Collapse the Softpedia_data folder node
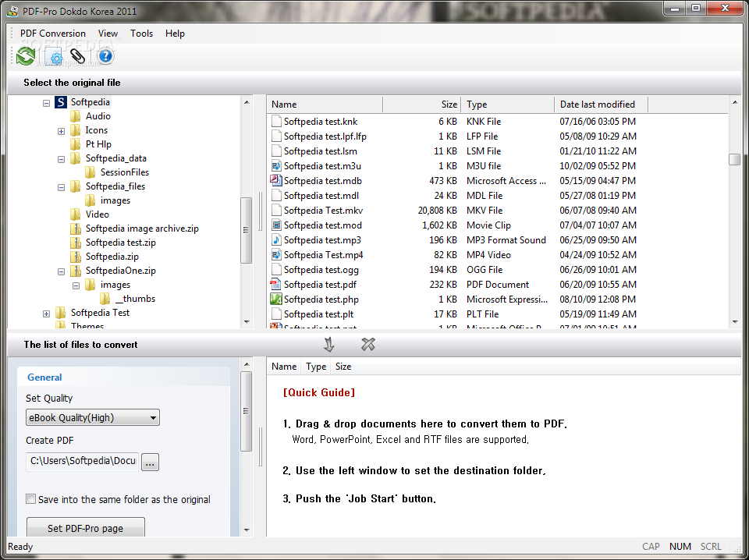Image resolution: width=749 pixels, height=560 pixels. 61,159
